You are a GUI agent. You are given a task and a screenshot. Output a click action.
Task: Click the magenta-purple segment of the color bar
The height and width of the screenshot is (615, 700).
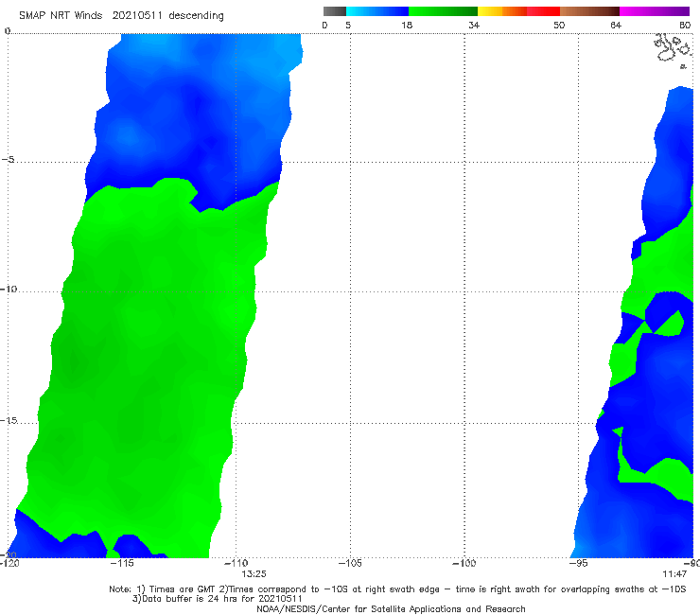(655, 11)
